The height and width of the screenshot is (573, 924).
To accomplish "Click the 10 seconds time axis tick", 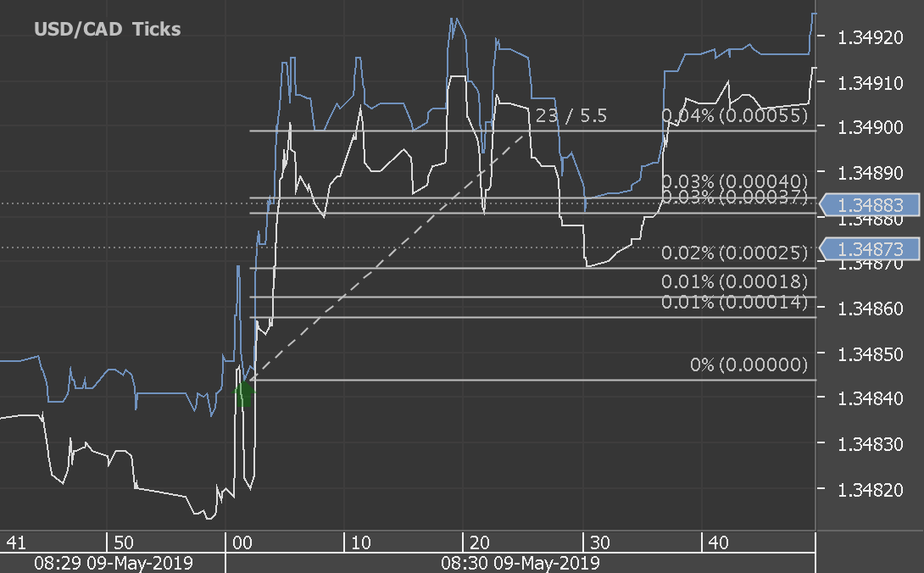I will click(360, 542).
